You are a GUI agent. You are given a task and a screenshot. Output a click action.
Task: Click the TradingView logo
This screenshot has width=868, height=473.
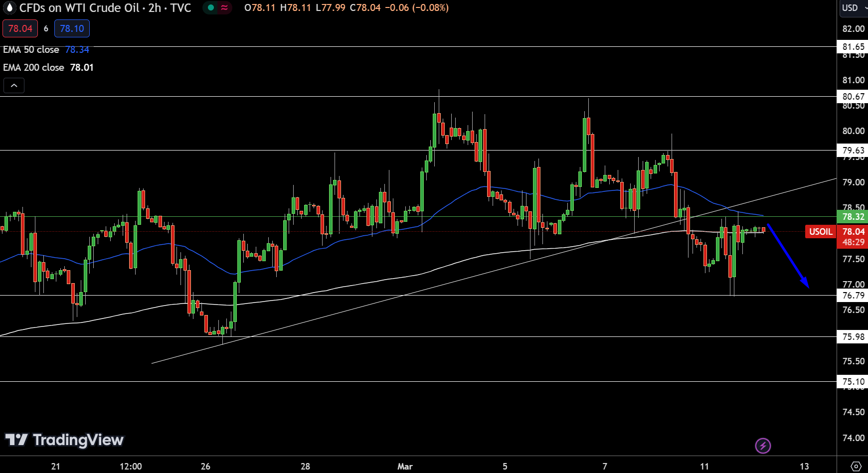(64, 440)
